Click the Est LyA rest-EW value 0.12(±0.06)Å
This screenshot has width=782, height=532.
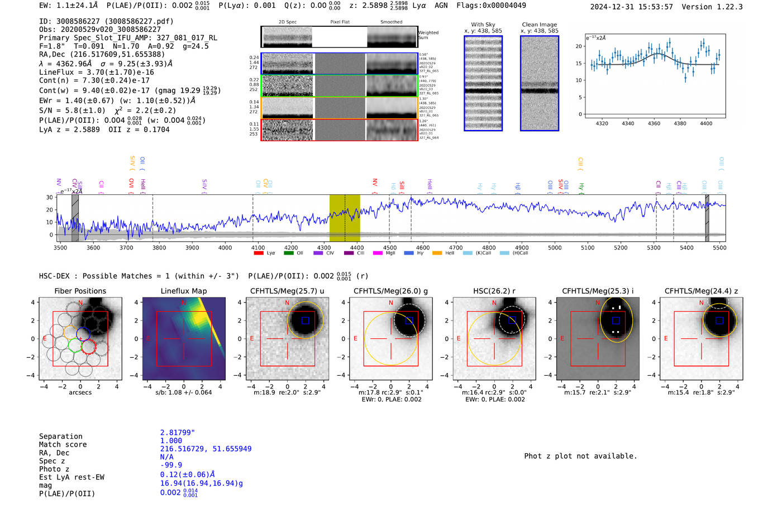tap(187, 475)
